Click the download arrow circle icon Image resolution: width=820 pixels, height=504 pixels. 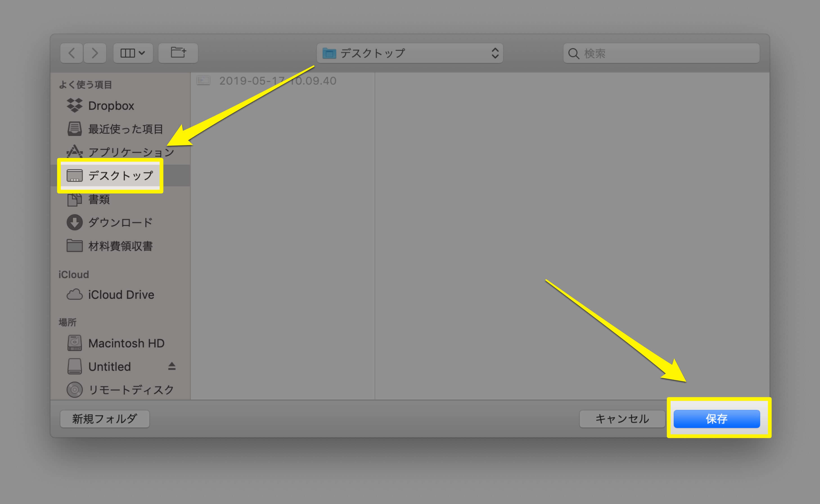(75, 222)
